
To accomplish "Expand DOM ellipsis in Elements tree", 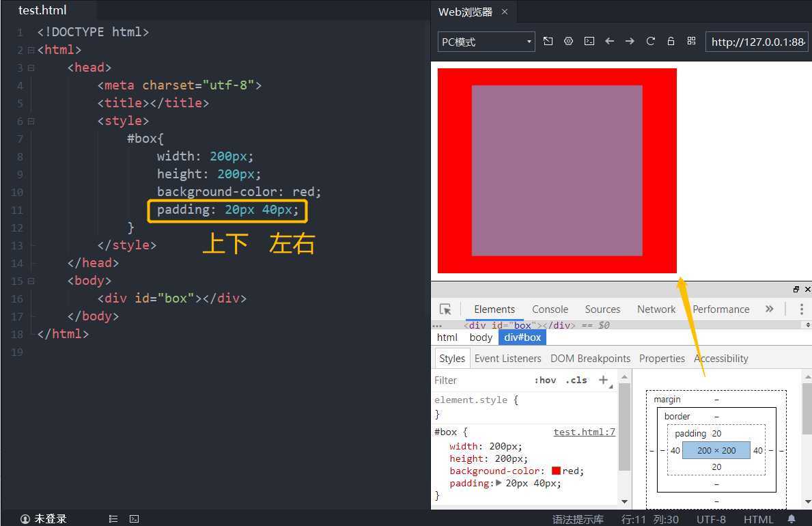I will pyautogui.click(x=437, y=325).
